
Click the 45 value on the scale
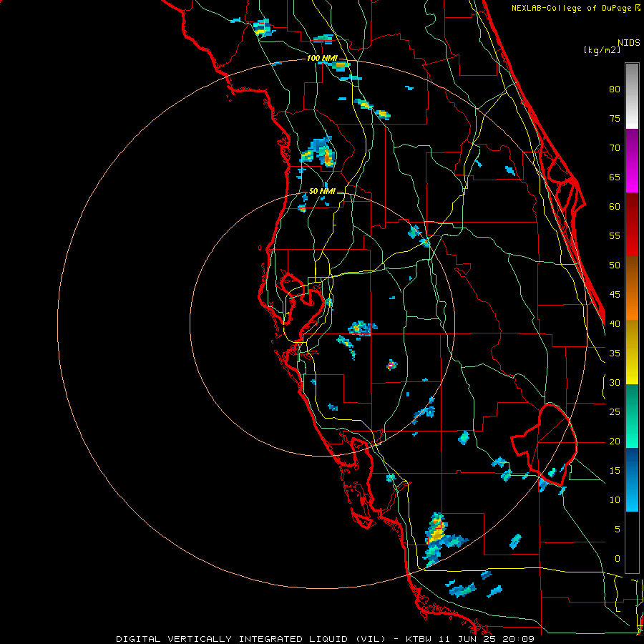click(x=615, y=295)
